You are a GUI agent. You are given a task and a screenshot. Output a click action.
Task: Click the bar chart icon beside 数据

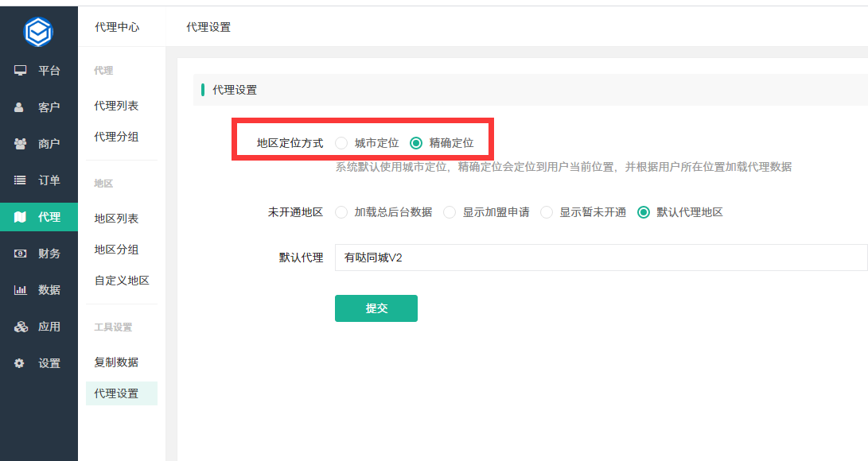click(x=21, y=289)
